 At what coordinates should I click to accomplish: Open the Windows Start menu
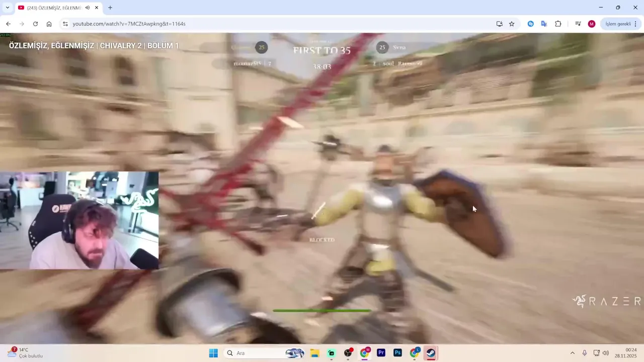click(x=213, y=353)
